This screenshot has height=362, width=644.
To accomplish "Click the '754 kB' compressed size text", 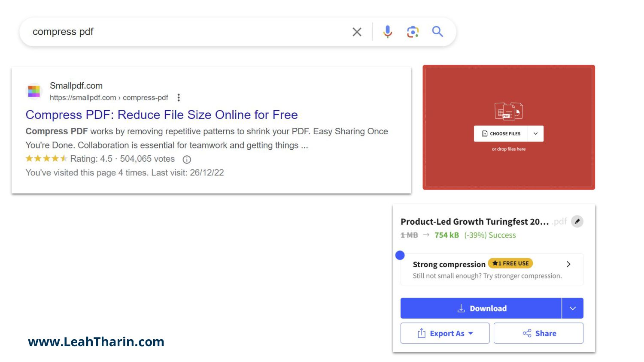I will [x=447, y=235].
